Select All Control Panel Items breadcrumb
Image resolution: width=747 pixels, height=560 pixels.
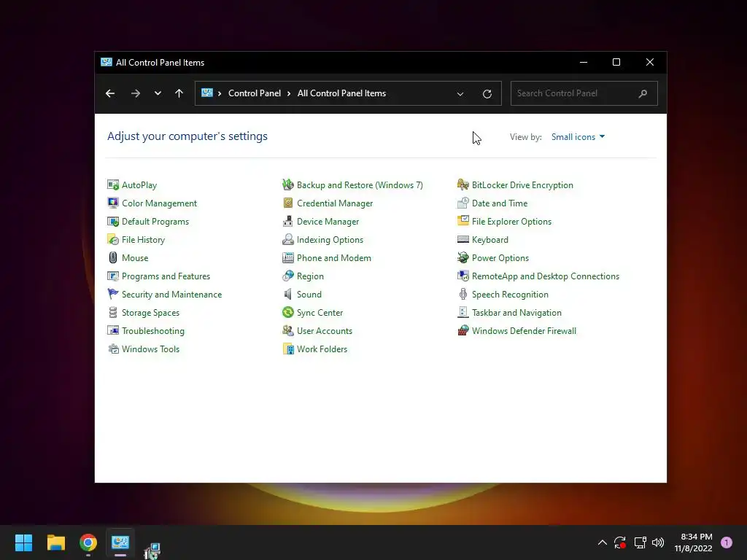pyautogui.click(x=341, y=93)
